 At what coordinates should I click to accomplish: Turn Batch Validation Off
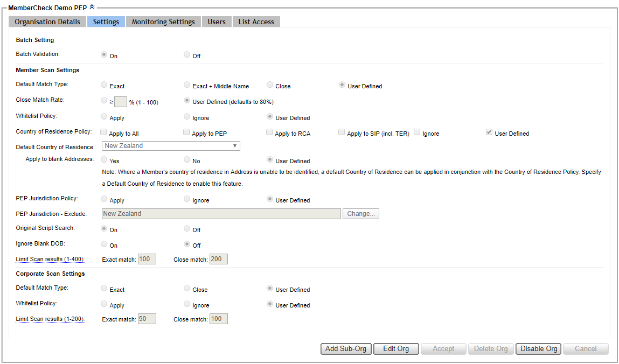click(187, 55)
